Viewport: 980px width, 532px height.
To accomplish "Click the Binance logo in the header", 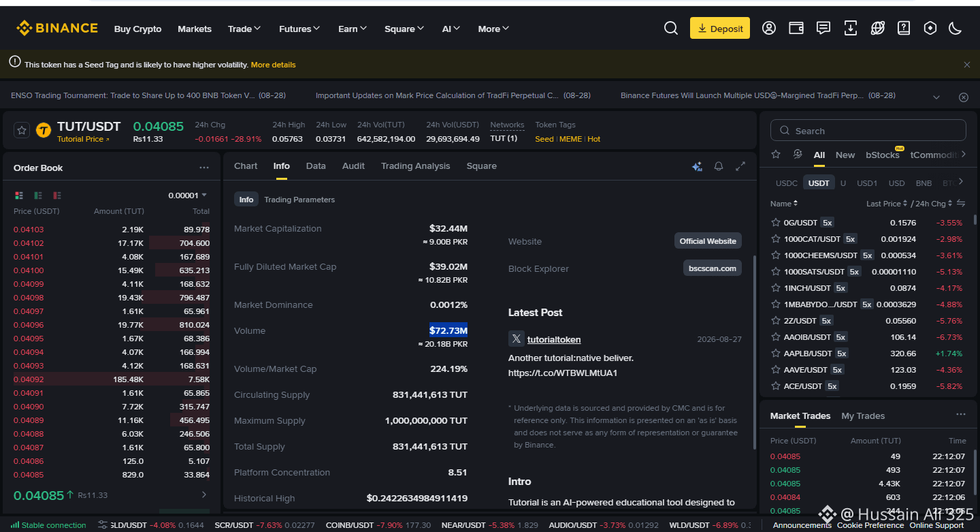I will [57, 28].
